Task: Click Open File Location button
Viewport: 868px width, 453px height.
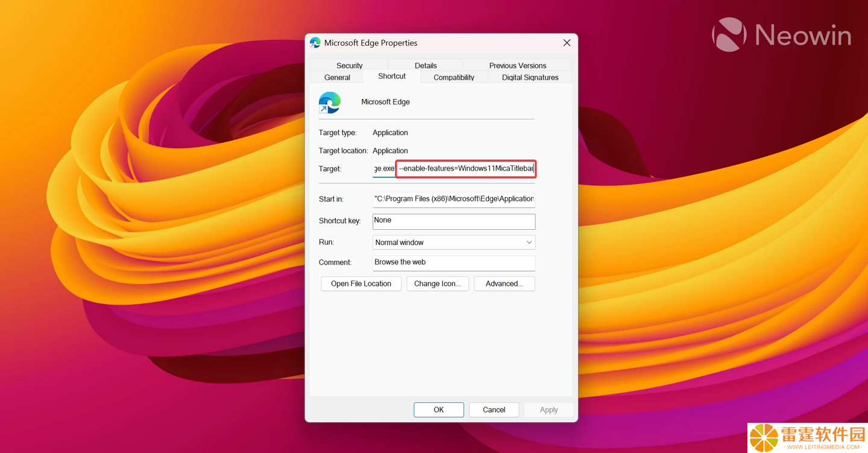Action: [361, 284]
